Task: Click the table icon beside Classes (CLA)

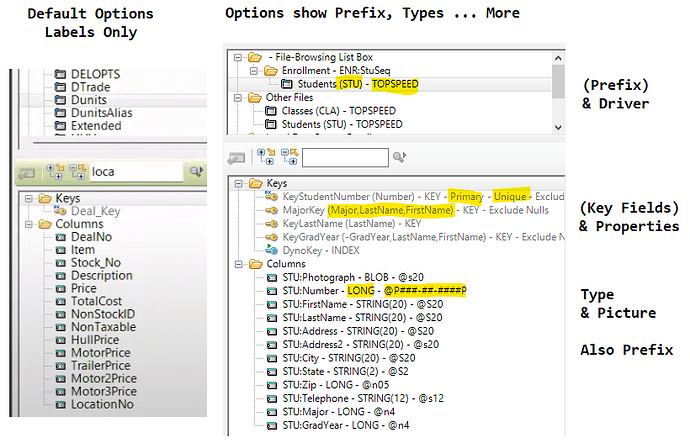Action: pos(270,111)
